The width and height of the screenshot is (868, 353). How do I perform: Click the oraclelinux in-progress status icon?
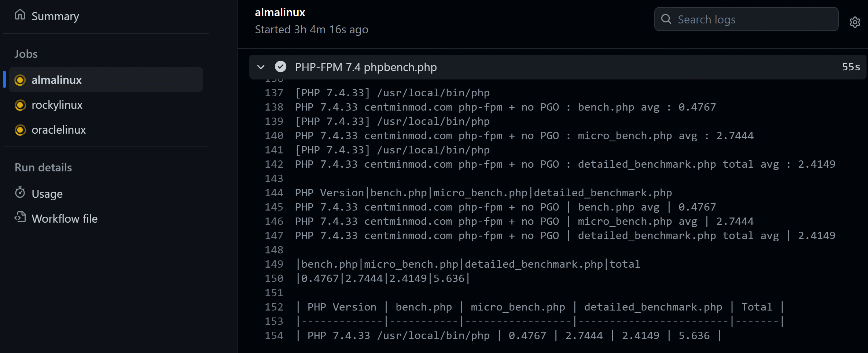pyautogui.click(x=20, y=130)
